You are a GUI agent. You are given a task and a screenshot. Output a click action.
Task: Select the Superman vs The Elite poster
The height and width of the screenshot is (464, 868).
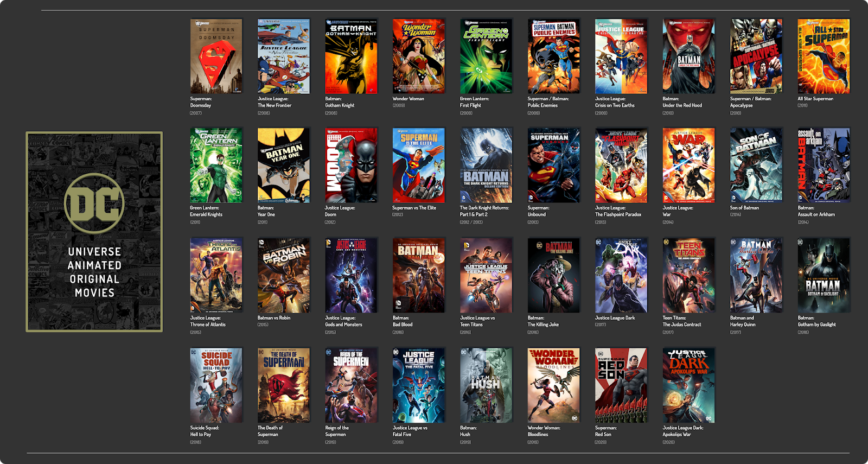point(418,166)
